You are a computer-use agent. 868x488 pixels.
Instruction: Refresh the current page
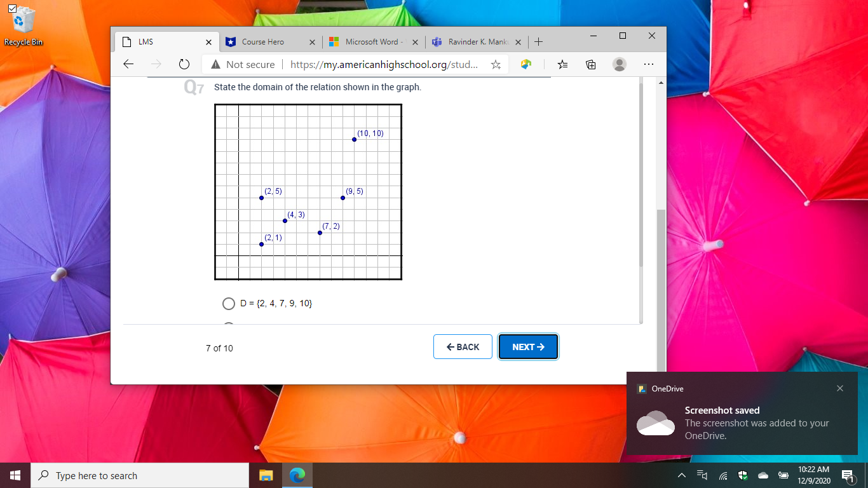(184, 64)
